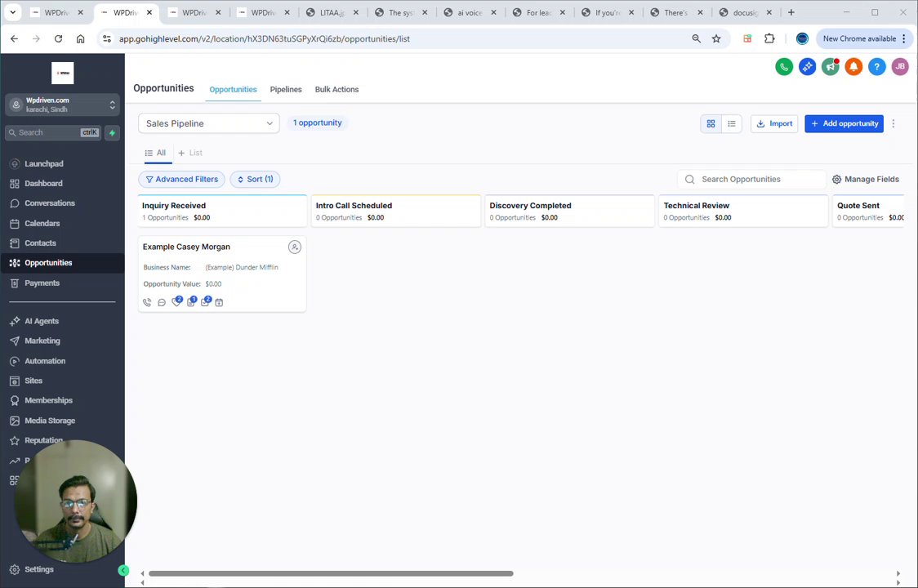This screenshot has height=588, width=918.
Task: Select the Opportunities tab
Action: pyautogui.click(x=233, y=90)
